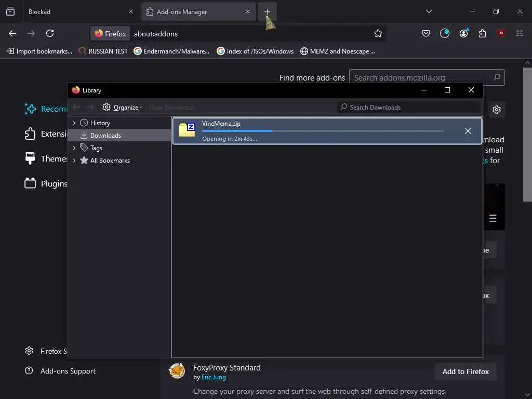Select the Add-ons Manager tab
Image resolution: width=532 pixels, height=399 pixels.
point(198,11)
